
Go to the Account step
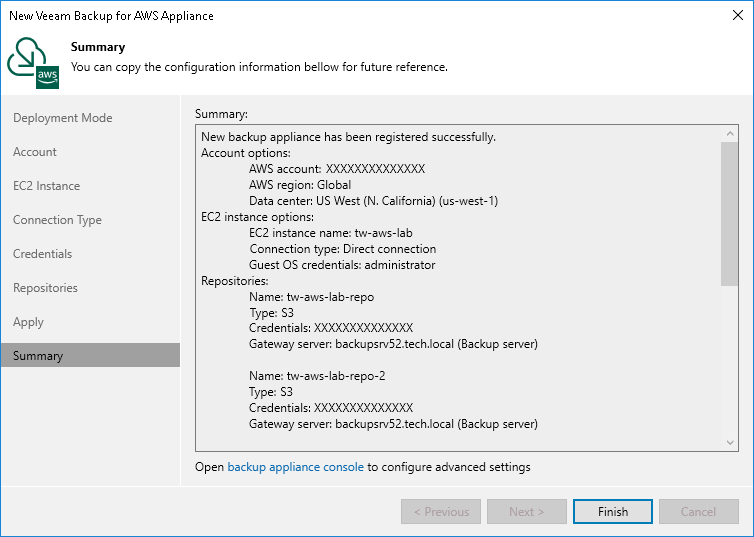click(35, 152)
